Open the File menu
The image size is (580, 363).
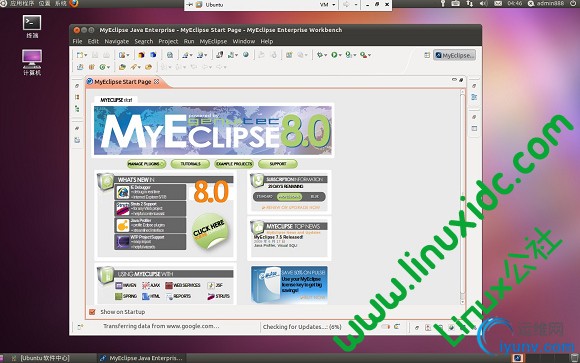pos(77,41)
